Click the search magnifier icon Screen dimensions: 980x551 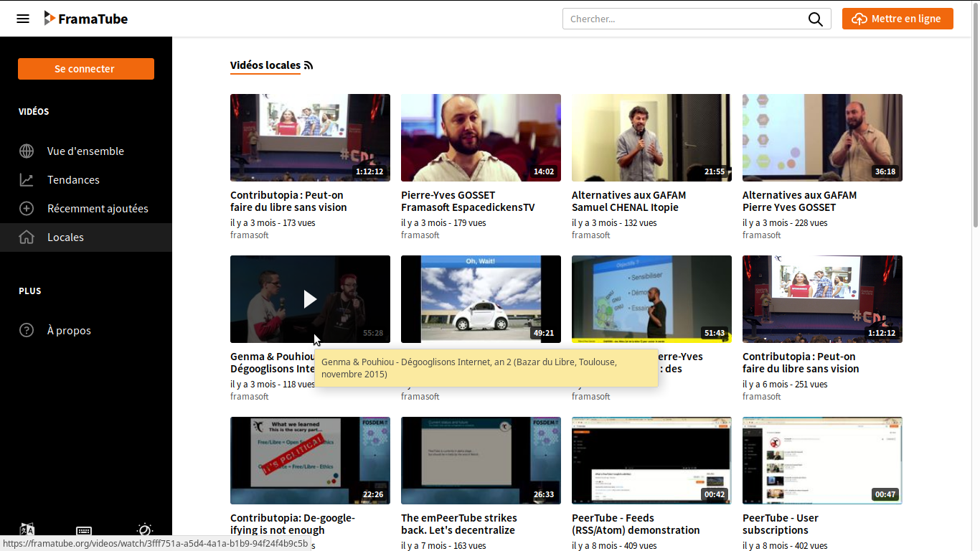(816, 19)
